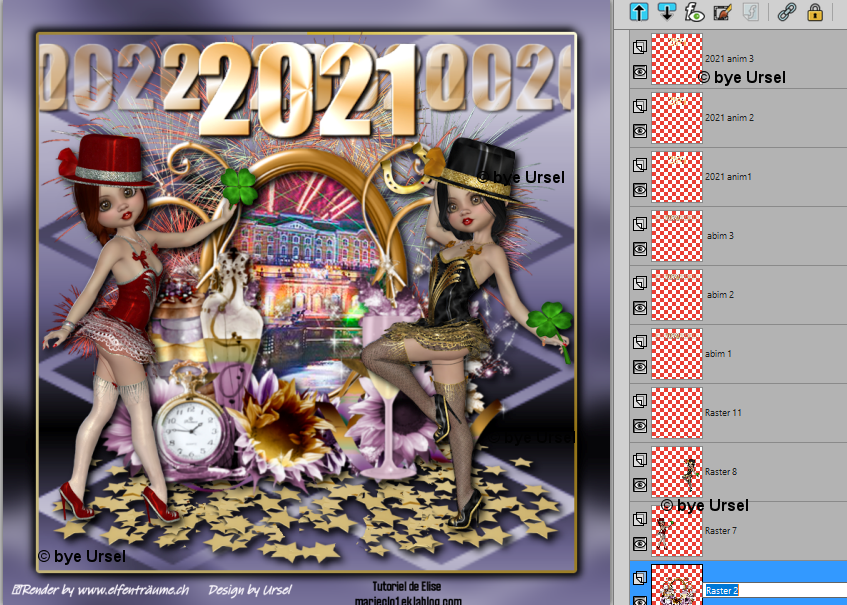Hide the 2021 anim 3 layer
The image size is (847, 605).
(640, 72)
